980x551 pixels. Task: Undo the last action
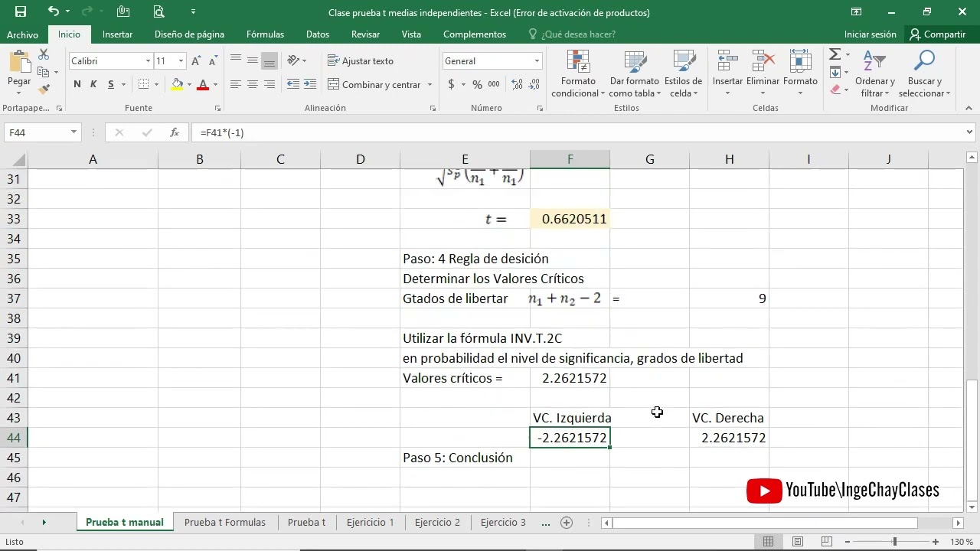[53, 11]
